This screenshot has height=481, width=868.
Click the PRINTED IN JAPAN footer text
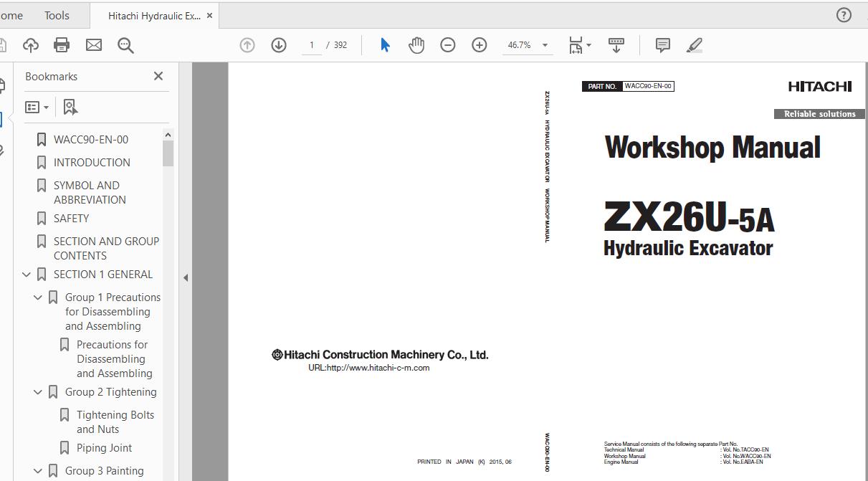pyautogui.click(x=464, y=462)
